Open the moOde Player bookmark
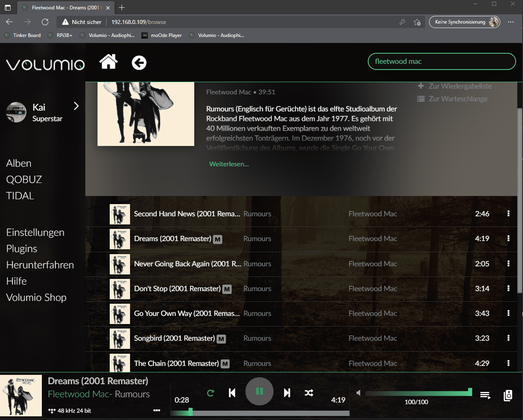The height and width of the screenshot is (420, 523). (x=161, y=35)
